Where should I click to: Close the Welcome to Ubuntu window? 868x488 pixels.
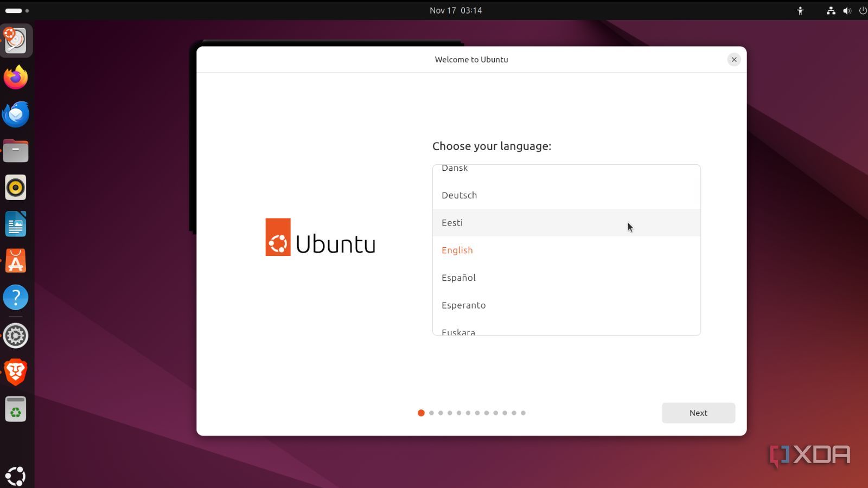pyautogui.click(x=734, y=60)
